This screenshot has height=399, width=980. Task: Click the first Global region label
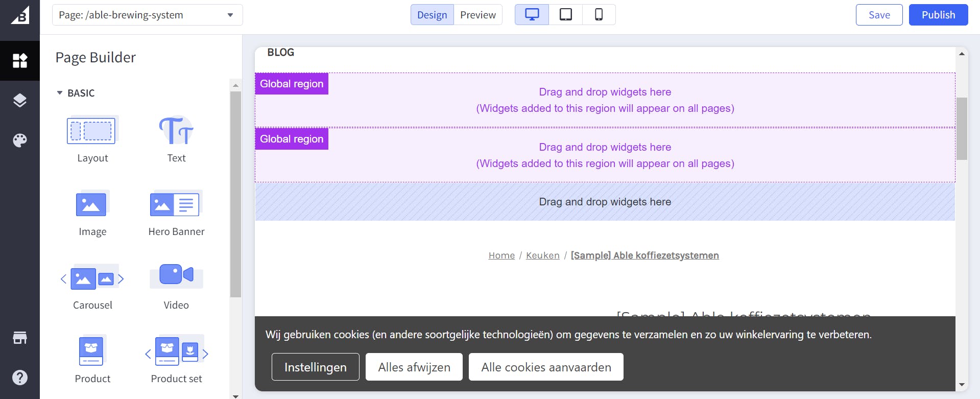click(292, 84)
